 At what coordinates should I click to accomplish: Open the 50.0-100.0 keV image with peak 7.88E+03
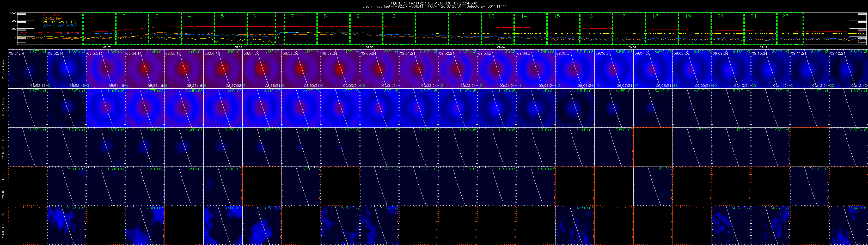[x=145, y=225]
